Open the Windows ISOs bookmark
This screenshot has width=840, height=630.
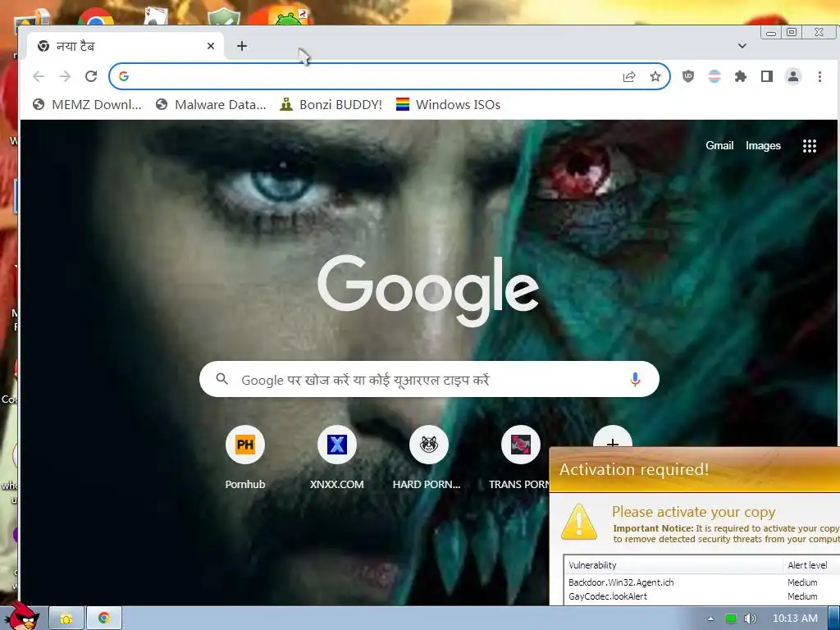pyautogui.click(x=448, y=104)
